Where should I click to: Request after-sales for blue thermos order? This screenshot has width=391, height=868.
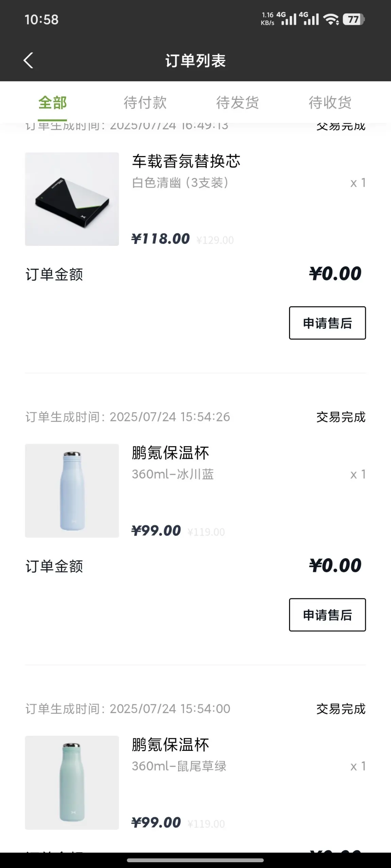[327, 615]
